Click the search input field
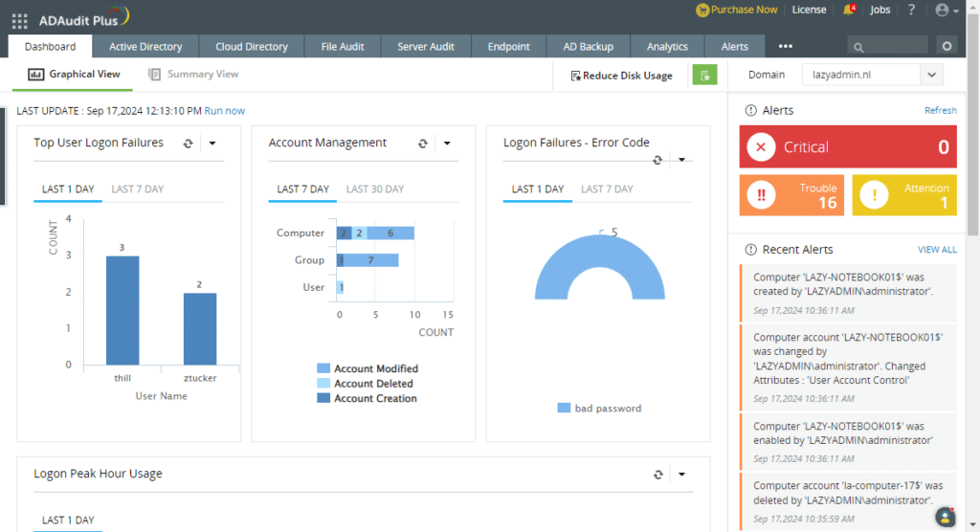This screenshot has height=532, width=980. point(887,46)
